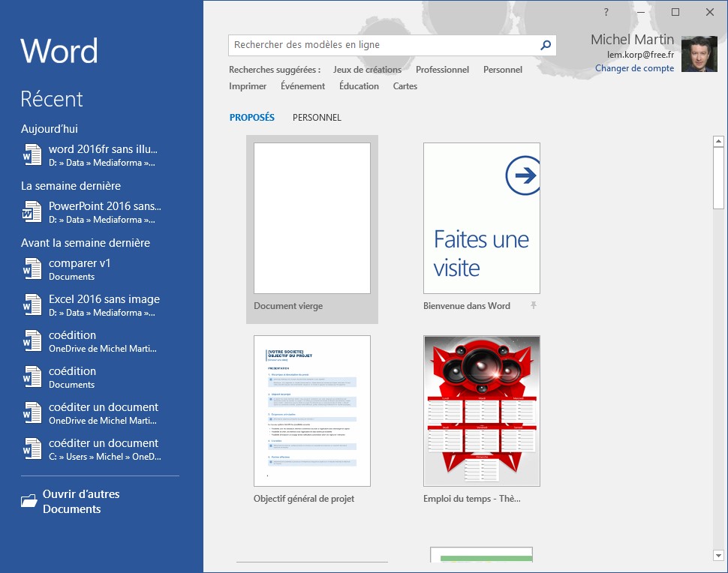Select the PROPOSÉS tab

click(x=252, y=118)
